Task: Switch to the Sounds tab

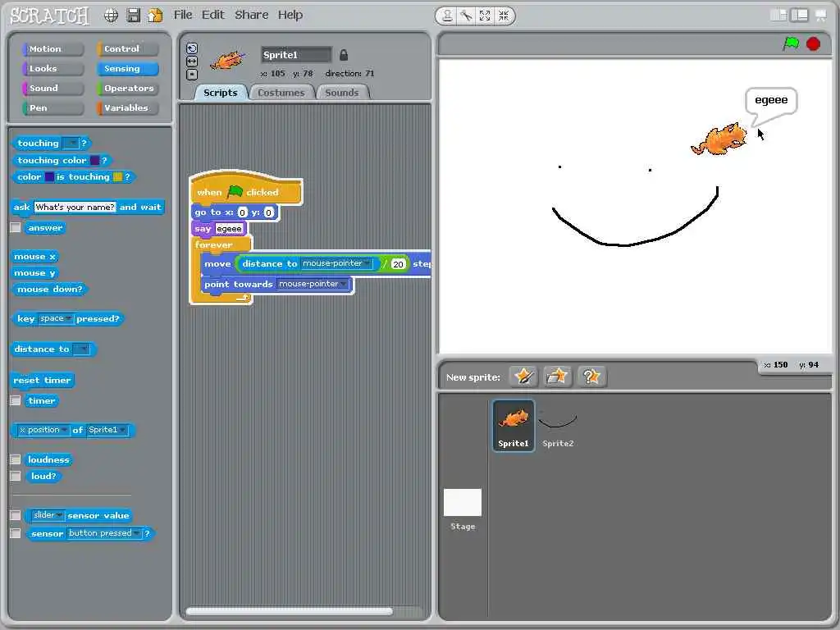Action: tap(341, 93)
